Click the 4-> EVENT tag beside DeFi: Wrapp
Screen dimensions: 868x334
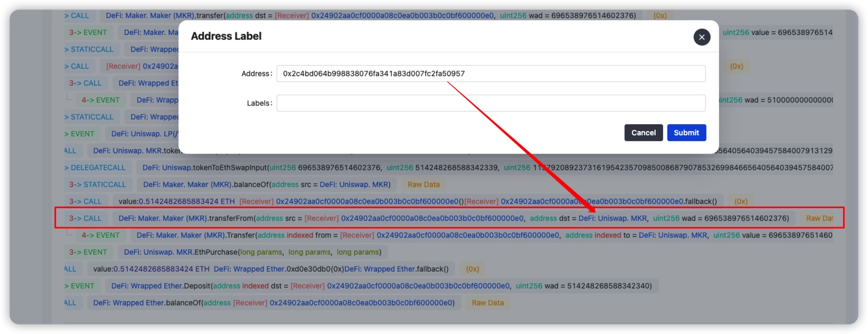click(x=100, y=100)
